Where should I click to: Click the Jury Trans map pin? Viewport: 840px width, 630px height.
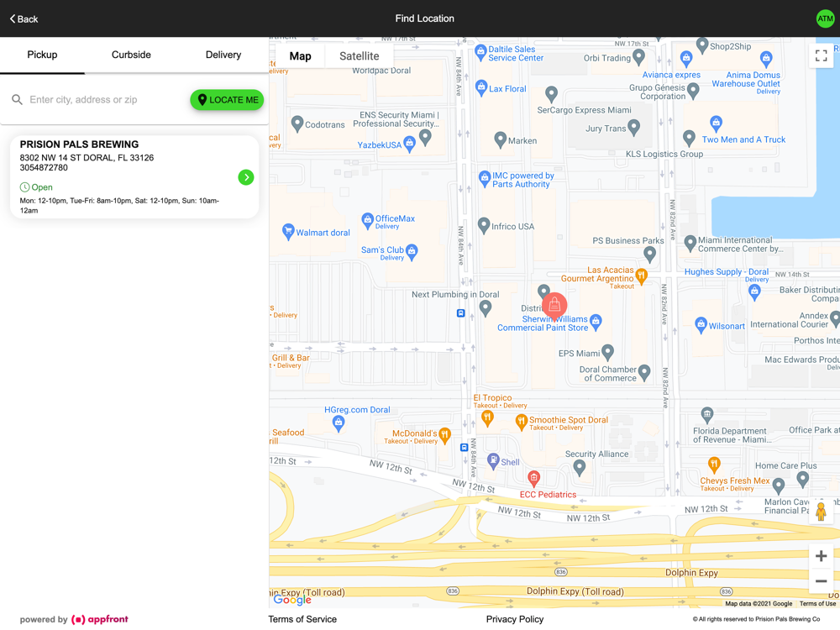pyautogui.click(x=633, y=128)
